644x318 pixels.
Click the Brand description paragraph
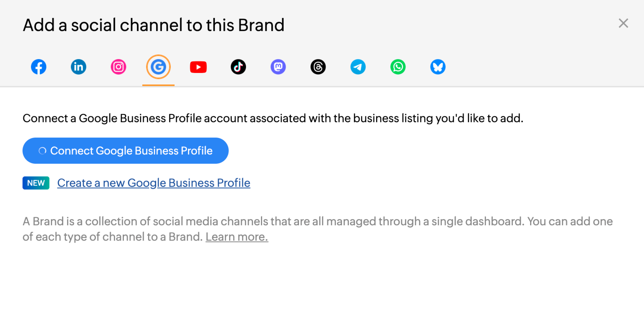click(317, 222)
